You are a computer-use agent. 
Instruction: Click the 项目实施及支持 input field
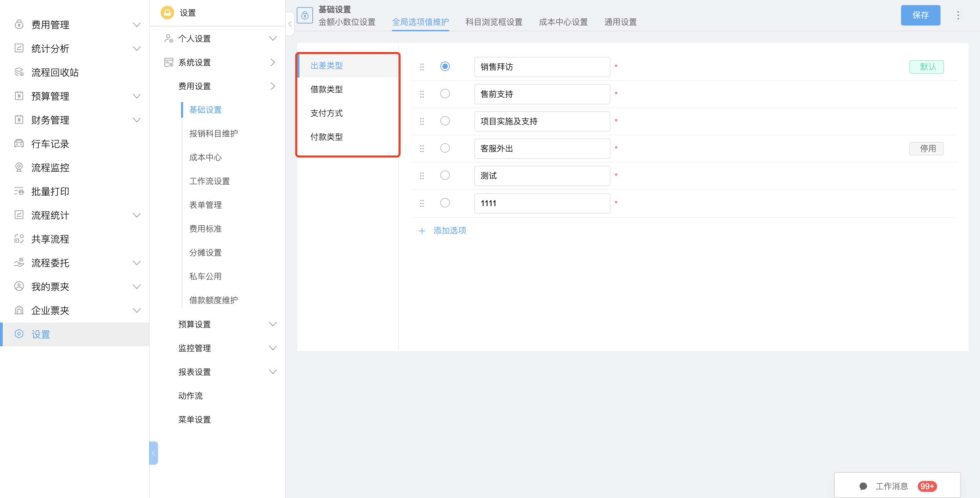click(x=542, y=121)
